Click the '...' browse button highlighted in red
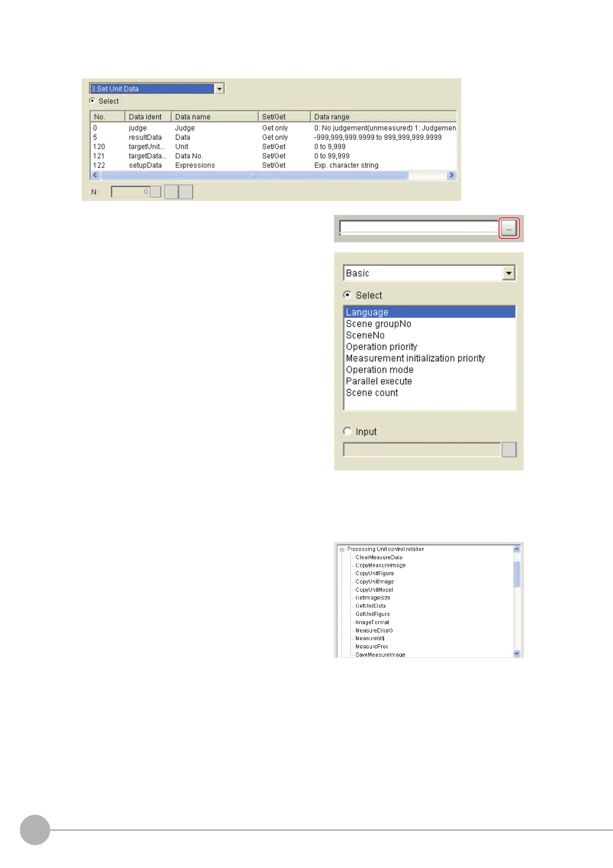 click(509, 228)
